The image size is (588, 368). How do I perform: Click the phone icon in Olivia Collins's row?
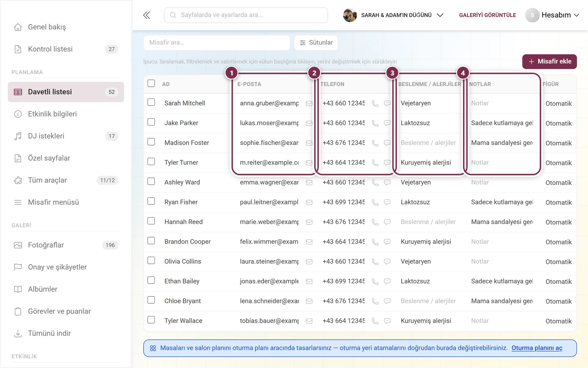(375, 262)
